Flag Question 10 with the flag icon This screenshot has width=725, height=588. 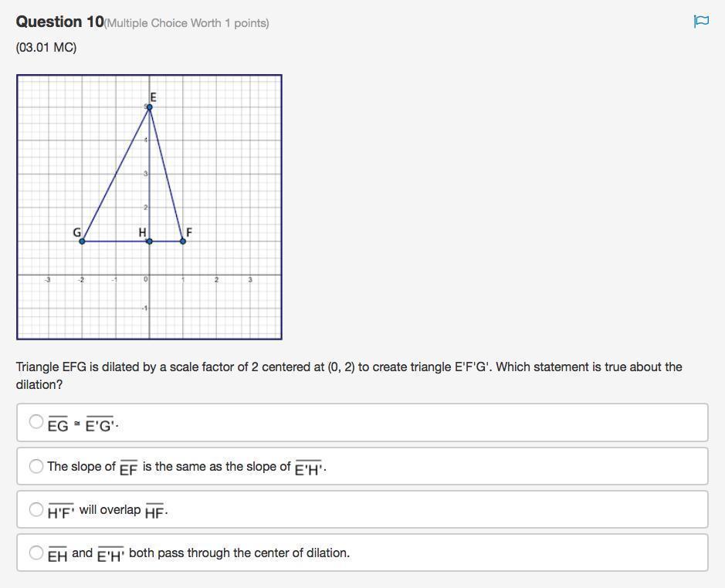coord(701,22)
